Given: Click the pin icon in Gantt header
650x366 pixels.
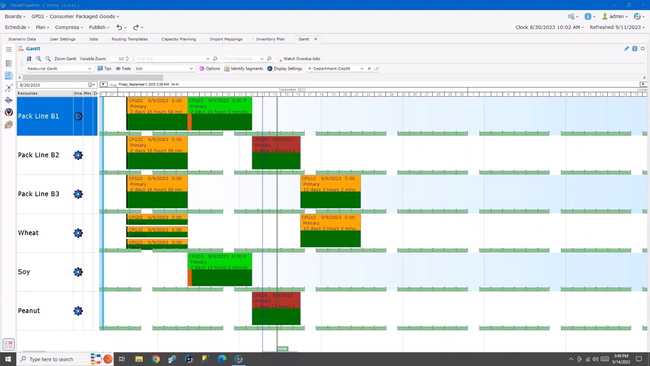Looking at the screenshot, I should click(x=626, y=49).
